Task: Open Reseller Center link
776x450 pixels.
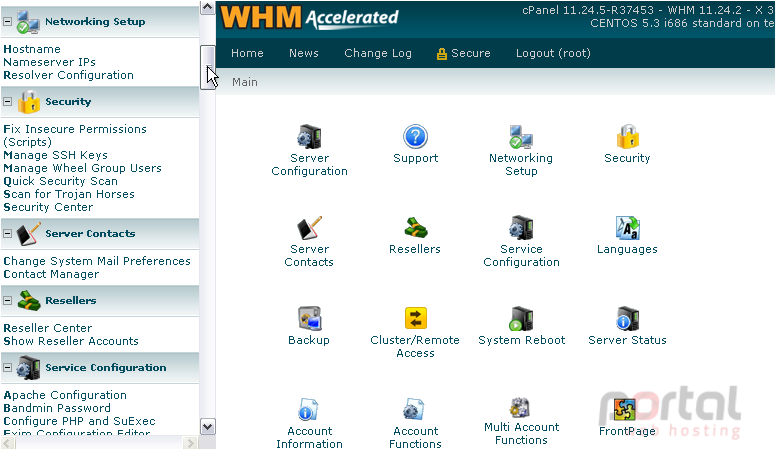Action: click(x=48, y=328)
